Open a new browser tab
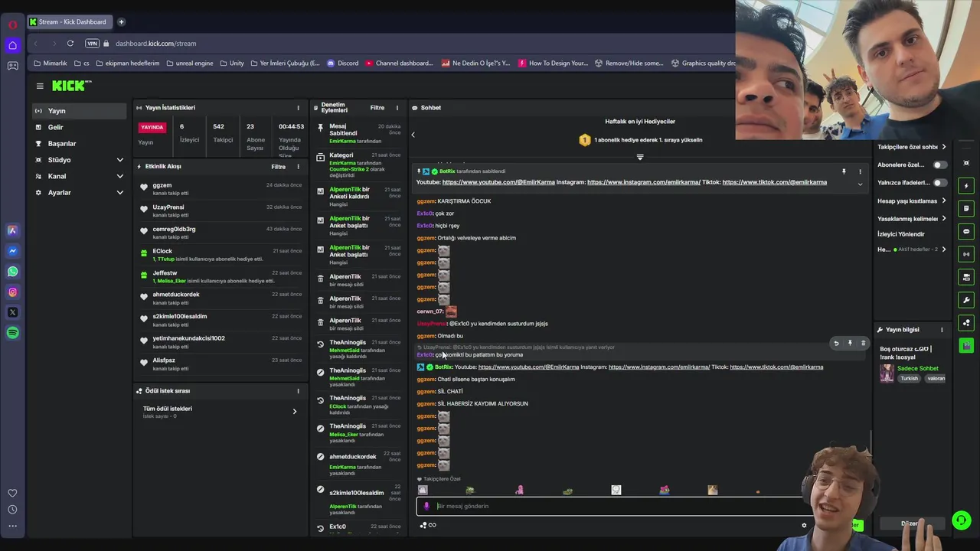This screenshot has width=980, height=551. pos(121,21)
